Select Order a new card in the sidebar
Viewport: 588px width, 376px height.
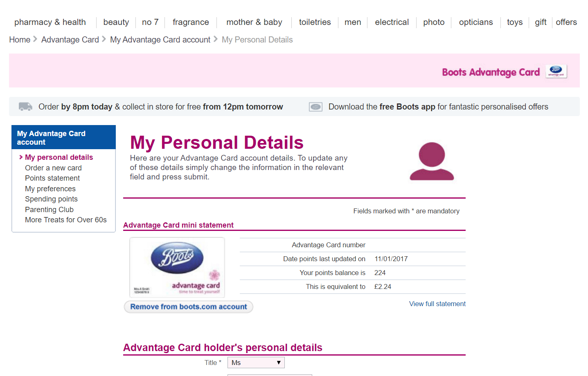click(53, 168)
